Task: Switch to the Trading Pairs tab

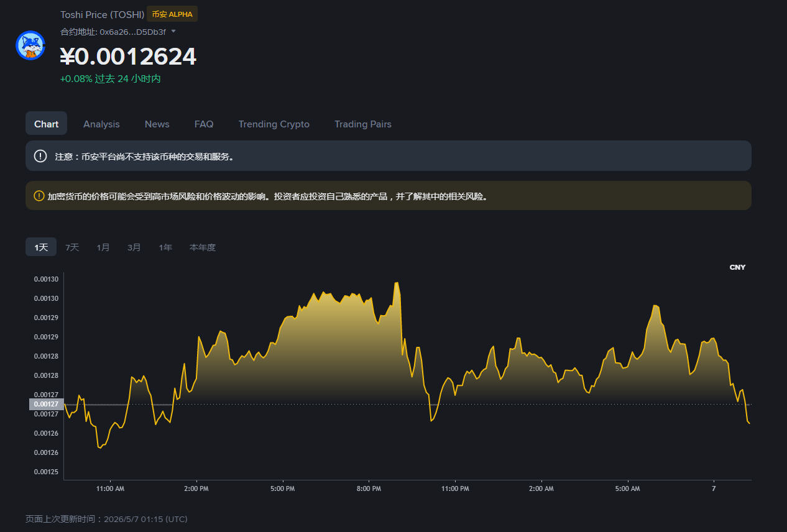Action: tap(363, 124)
